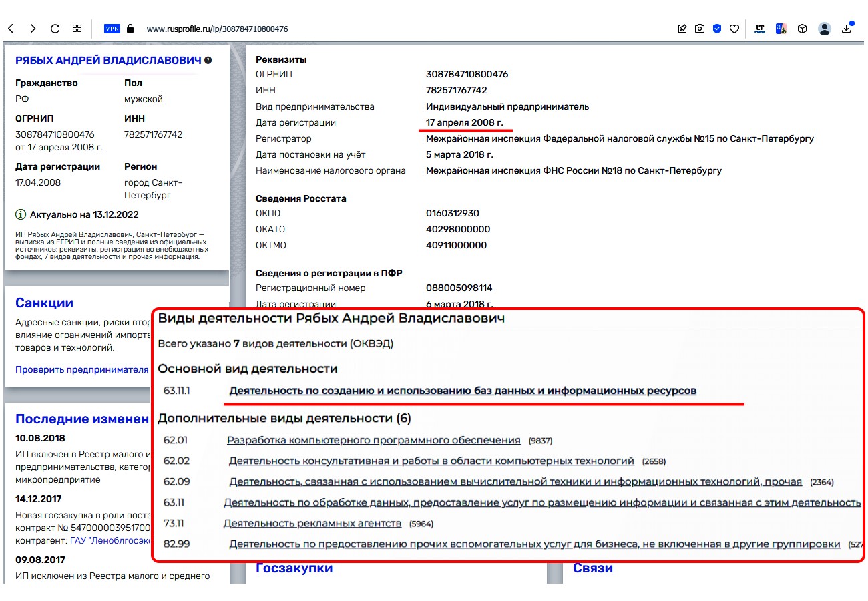Select the ИНН value 782571767742 in Реквизиты
The height and width of the screenshot is (601, 868).
pyautogui.click(x=457, y=90)
